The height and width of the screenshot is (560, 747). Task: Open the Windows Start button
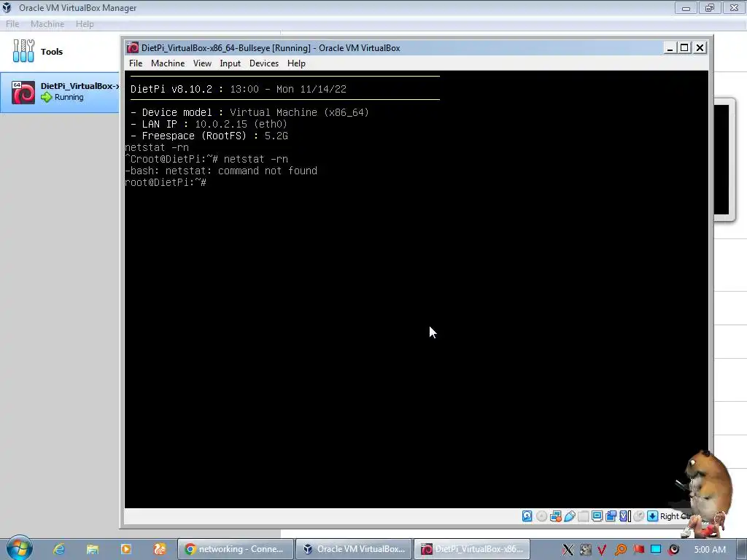click(19, 548)
